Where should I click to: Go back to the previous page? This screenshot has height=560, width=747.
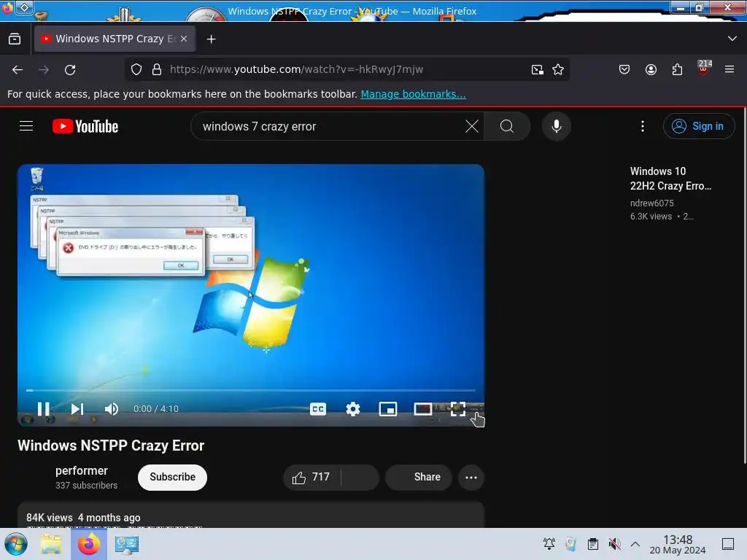click(x=18, y=70)
